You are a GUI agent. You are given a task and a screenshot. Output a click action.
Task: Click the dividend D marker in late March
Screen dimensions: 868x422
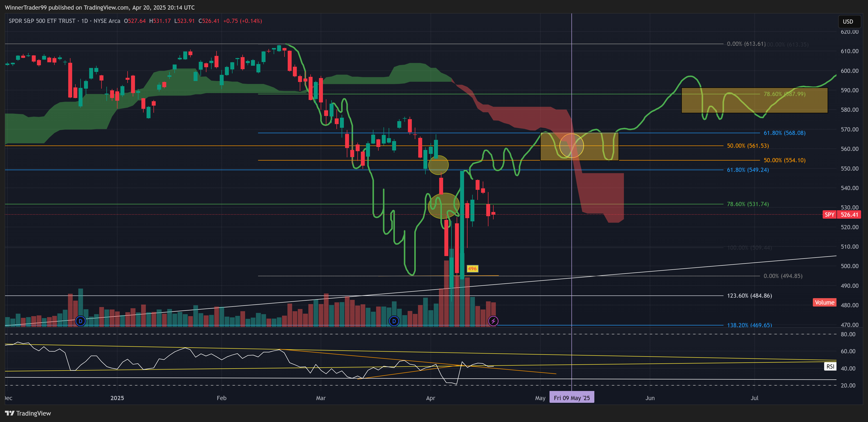click(394, 321)
